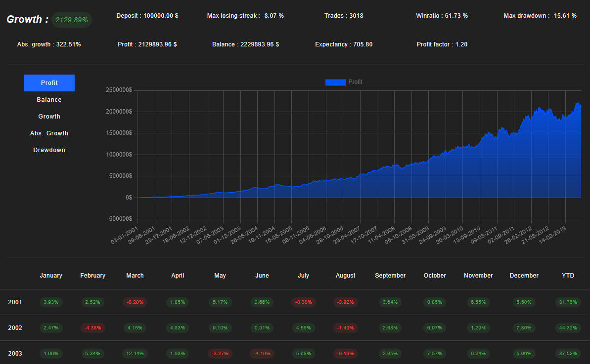This screenshot has height=364, width=590.
Task: Click the Max drawdown statistic
Action: coord(540,16)
